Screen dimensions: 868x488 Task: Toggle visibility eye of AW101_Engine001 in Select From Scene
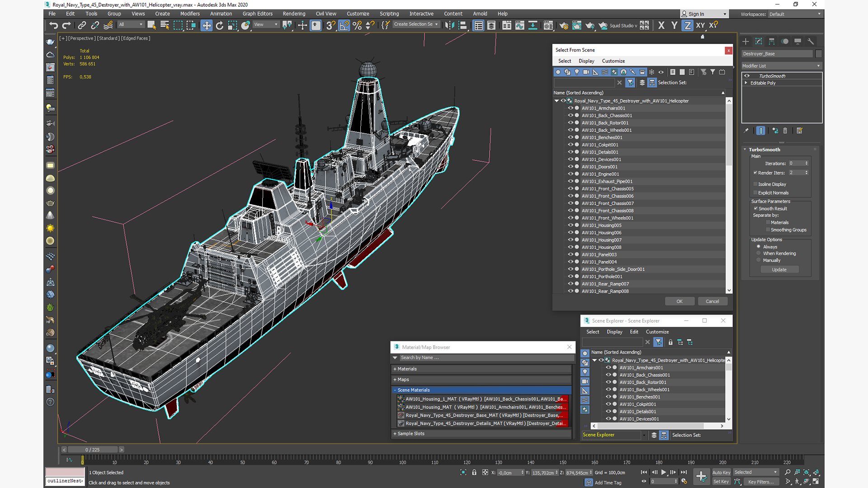570,174
